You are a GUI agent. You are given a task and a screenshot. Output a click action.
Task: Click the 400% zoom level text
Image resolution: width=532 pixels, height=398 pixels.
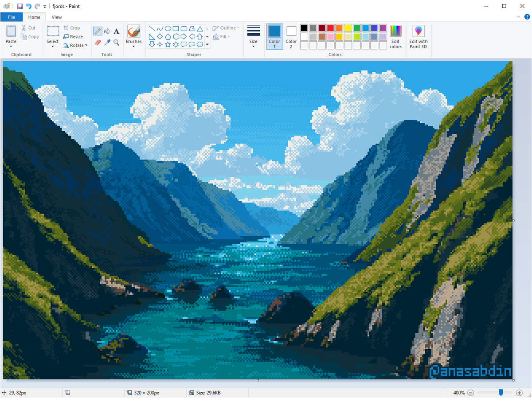[x=459, y=393]
